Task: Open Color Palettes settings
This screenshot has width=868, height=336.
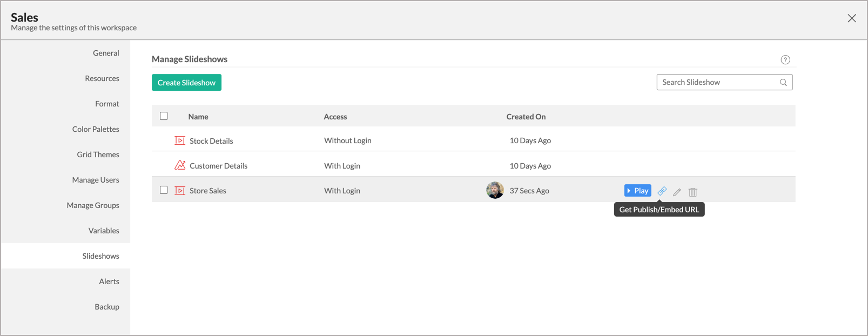Action: tap(96, 129)
